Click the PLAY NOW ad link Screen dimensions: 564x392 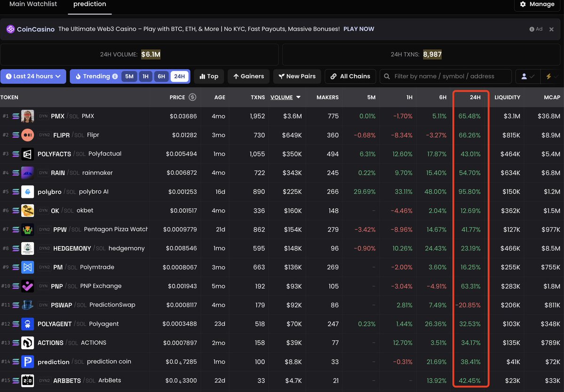pos(358,29)
